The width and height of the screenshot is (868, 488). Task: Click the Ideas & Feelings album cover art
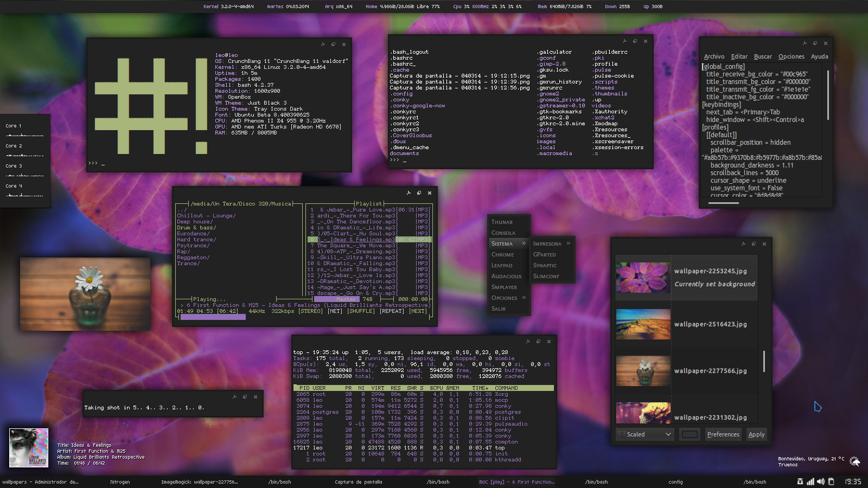click(29, 448)
